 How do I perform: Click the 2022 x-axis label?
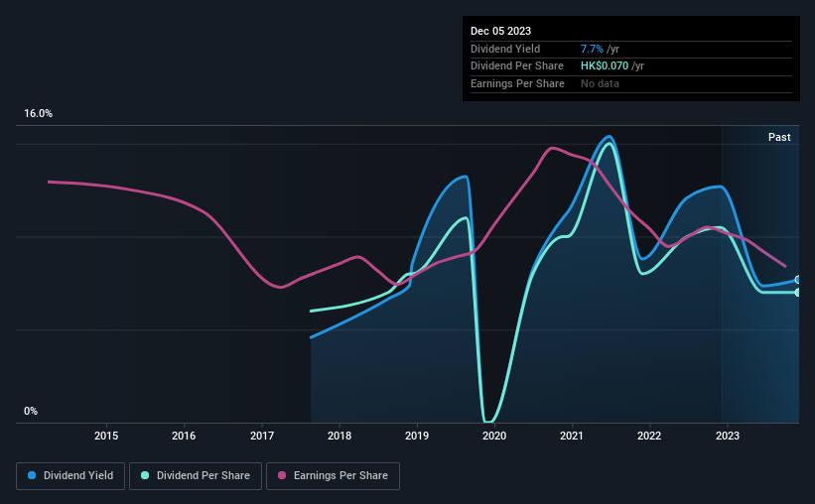649,436
